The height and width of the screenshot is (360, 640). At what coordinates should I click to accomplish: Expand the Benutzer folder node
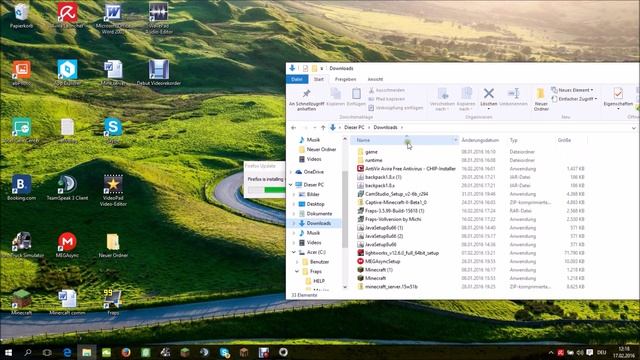click(297, 262)
